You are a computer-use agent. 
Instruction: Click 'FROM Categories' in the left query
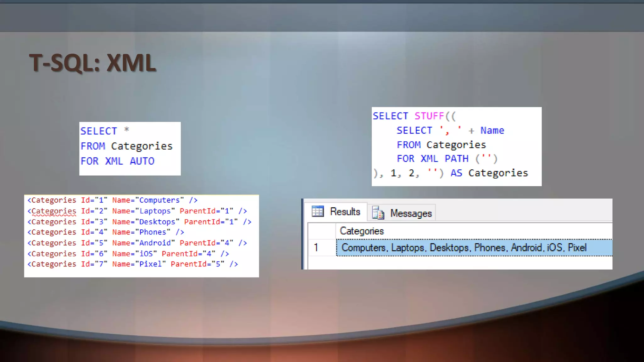click(x=126, y=146)
